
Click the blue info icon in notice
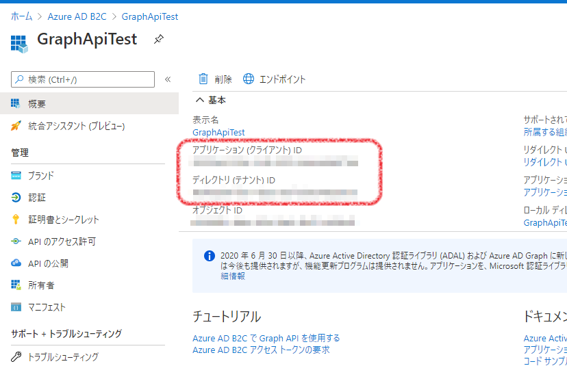(210, 256)
